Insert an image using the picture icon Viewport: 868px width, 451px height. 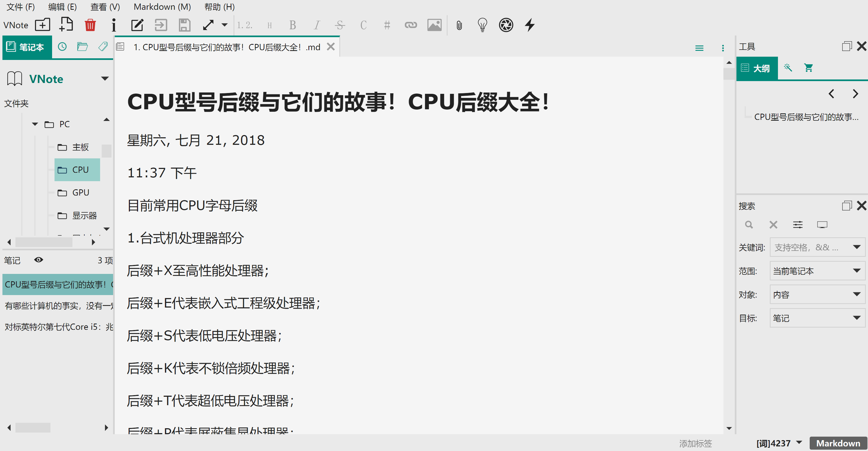434,25
